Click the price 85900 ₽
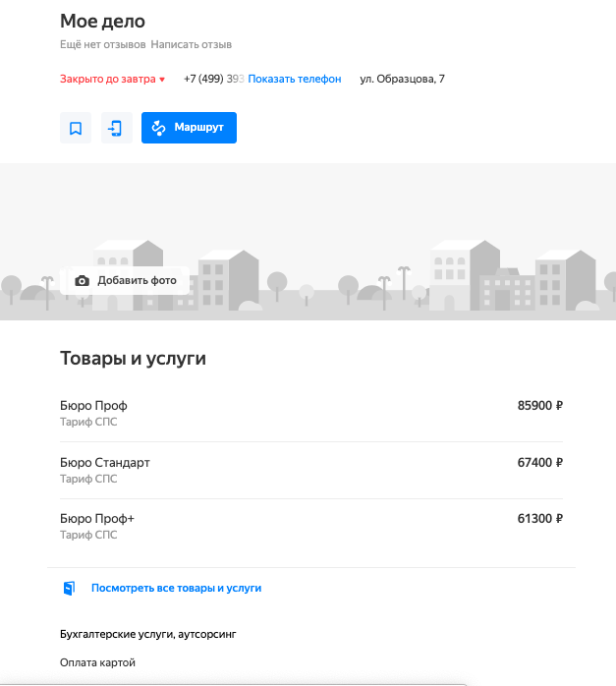Viewport: 616px width, 686px height. [x=540, y=406]
